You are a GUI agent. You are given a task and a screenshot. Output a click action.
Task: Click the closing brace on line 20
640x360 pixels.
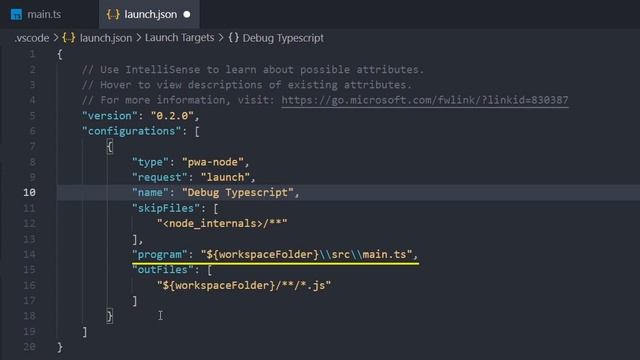pyautogui.click(x=60, y=347)
